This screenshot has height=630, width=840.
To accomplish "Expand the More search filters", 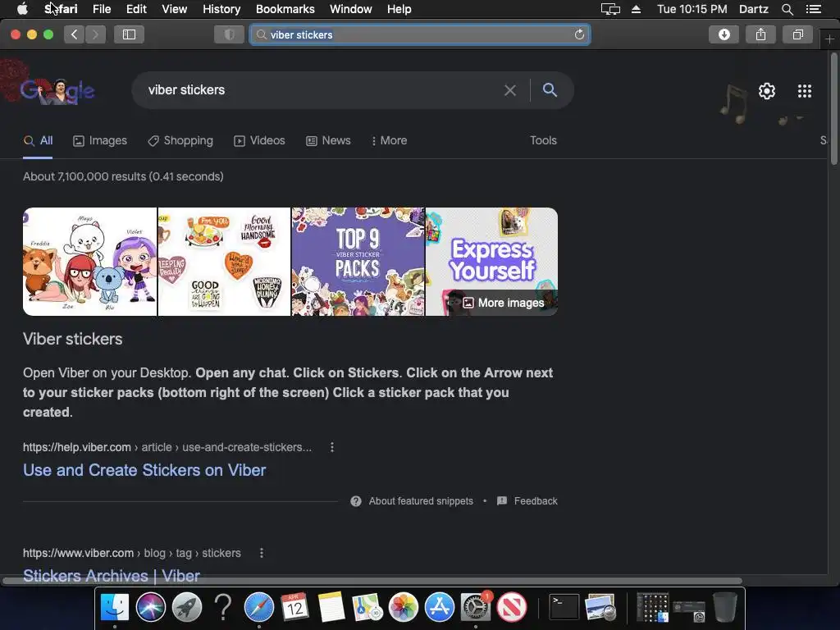I will point(389,140).
